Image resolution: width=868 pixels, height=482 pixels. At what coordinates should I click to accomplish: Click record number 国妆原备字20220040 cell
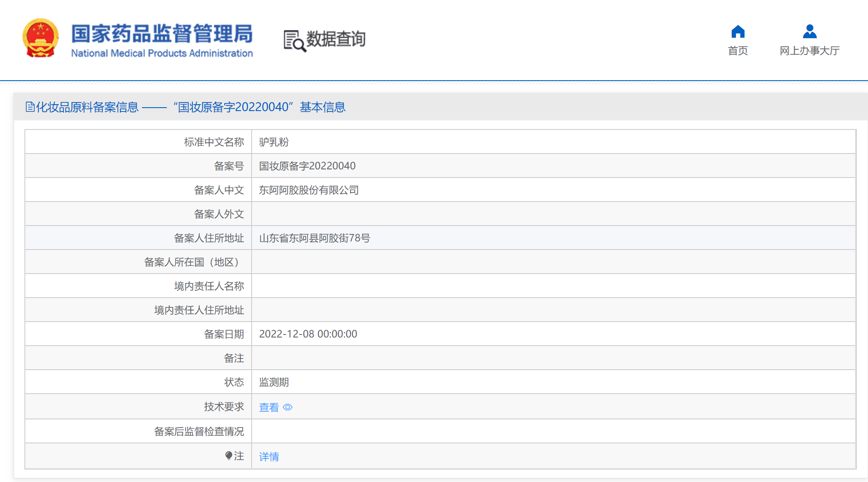click(x=307, y=166)
